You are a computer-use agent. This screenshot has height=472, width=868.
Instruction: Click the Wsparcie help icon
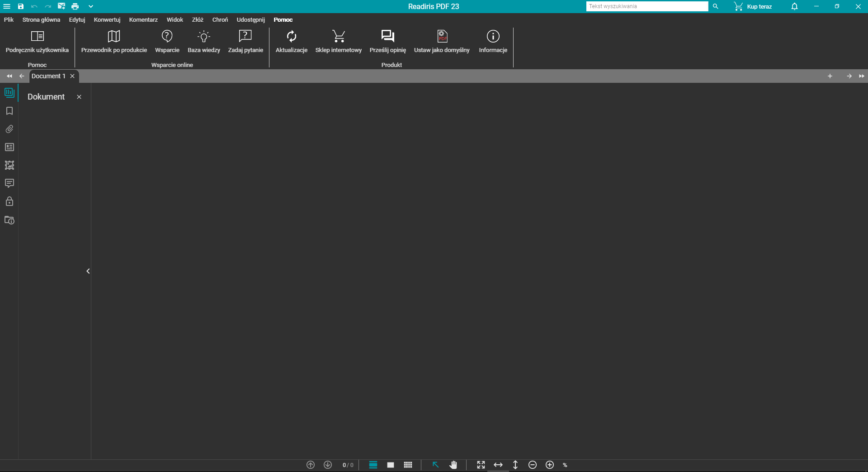[167, 42]
